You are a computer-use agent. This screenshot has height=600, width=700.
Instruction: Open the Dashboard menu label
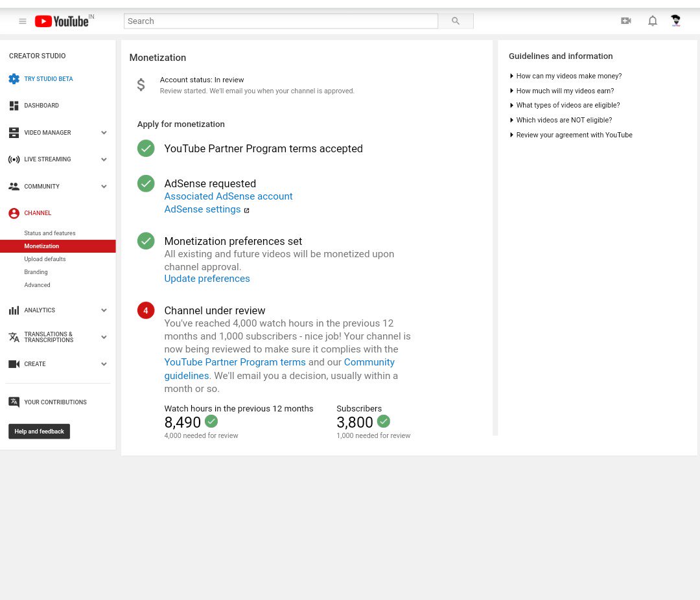(x=41, y=106)
